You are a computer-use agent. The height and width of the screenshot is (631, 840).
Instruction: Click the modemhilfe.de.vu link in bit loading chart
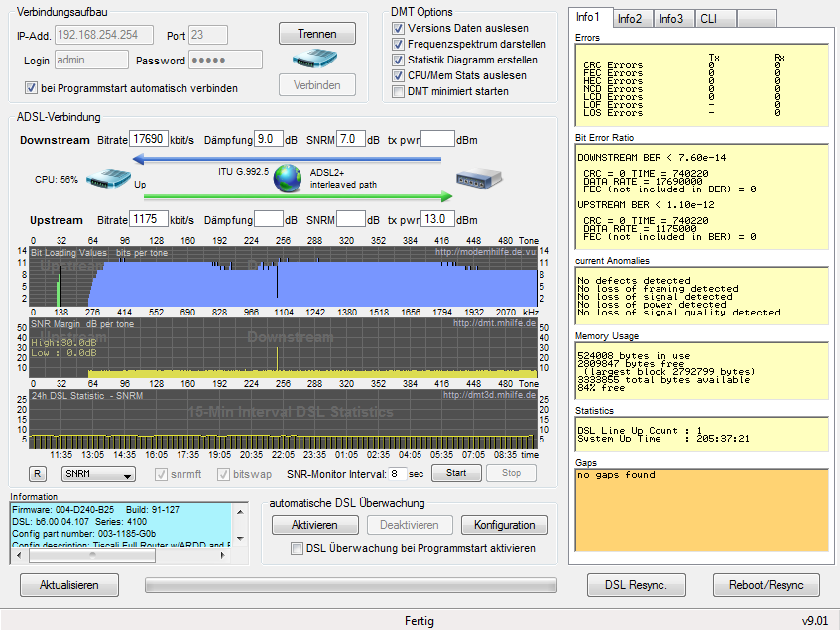coord(485,252)
